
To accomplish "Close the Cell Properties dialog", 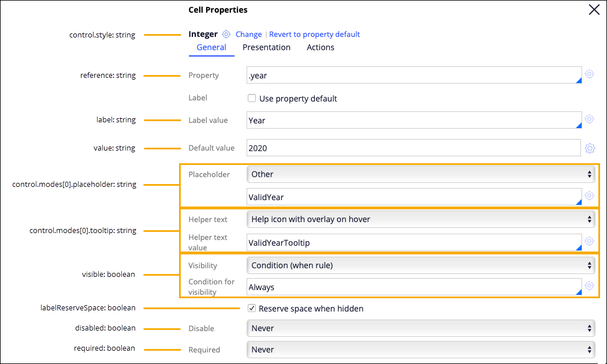I will tap(594, 10).
